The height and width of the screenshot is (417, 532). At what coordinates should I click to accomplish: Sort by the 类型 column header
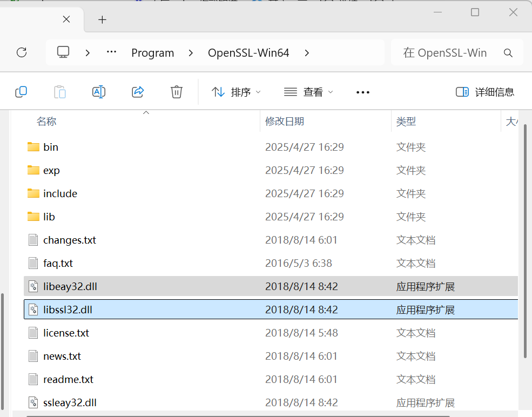(x=406, y=121)
